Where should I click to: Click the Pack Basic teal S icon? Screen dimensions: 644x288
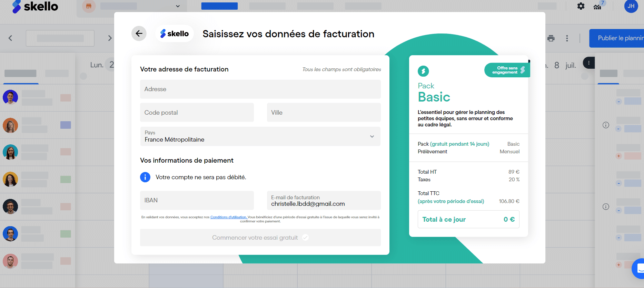click(423, 71)
